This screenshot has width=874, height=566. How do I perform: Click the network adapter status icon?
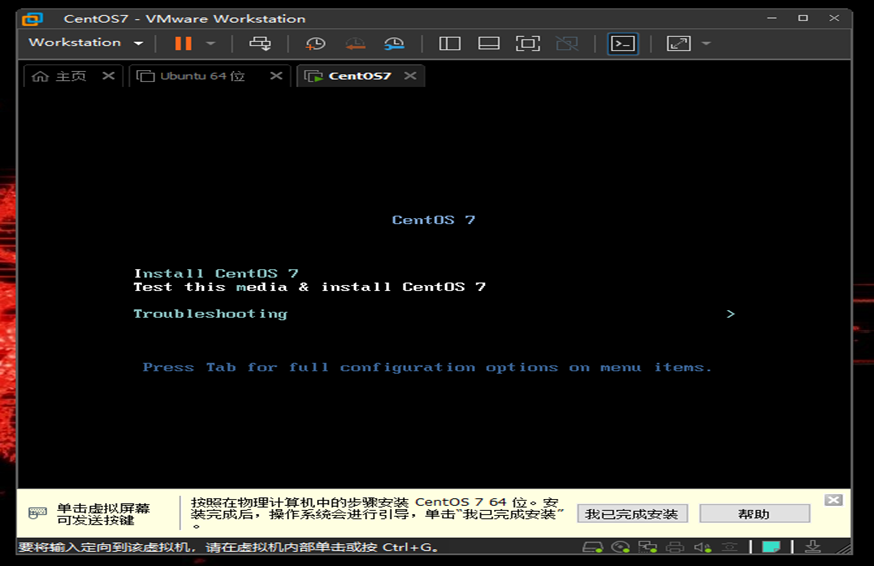647,547
